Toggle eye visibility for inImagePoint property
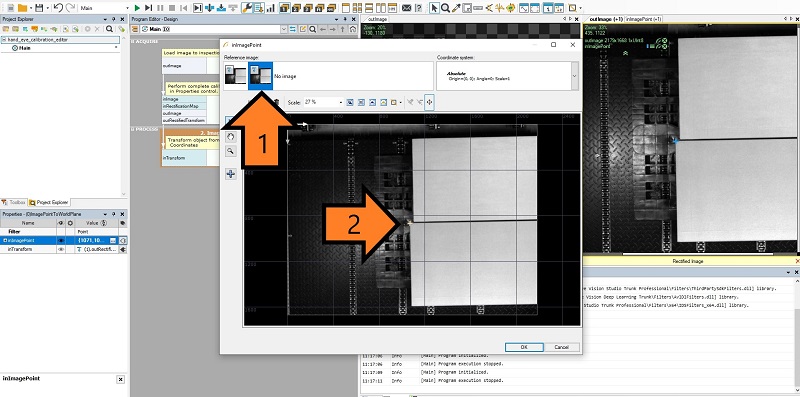The image size is (800, 397). point(61,240)
